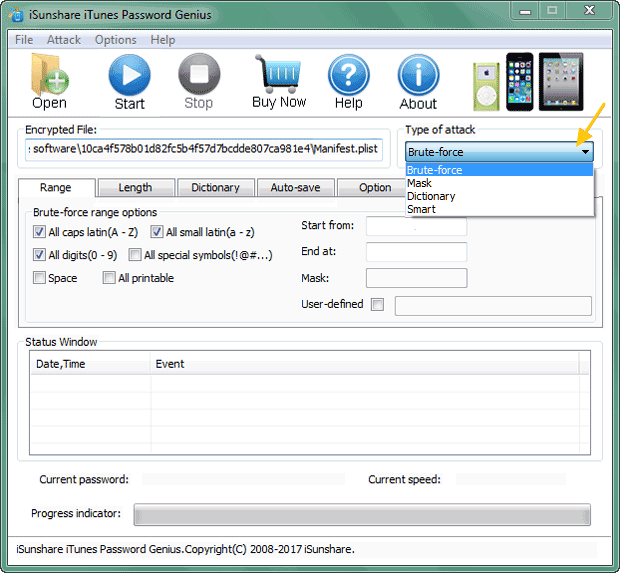The width and height of the screenshot is (620, 573).
Task: Open the Options menu
Action: pos(115,40)
